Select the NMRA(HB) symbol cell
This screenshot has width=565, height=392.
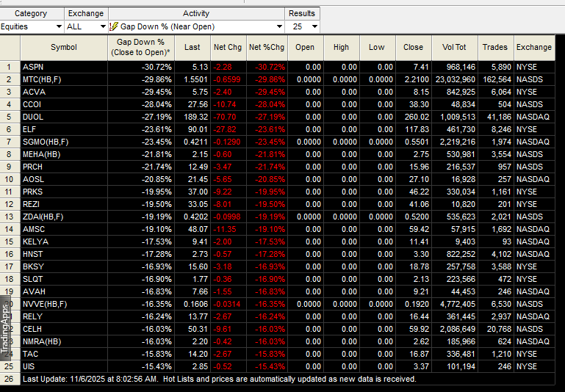click(64, 341)
